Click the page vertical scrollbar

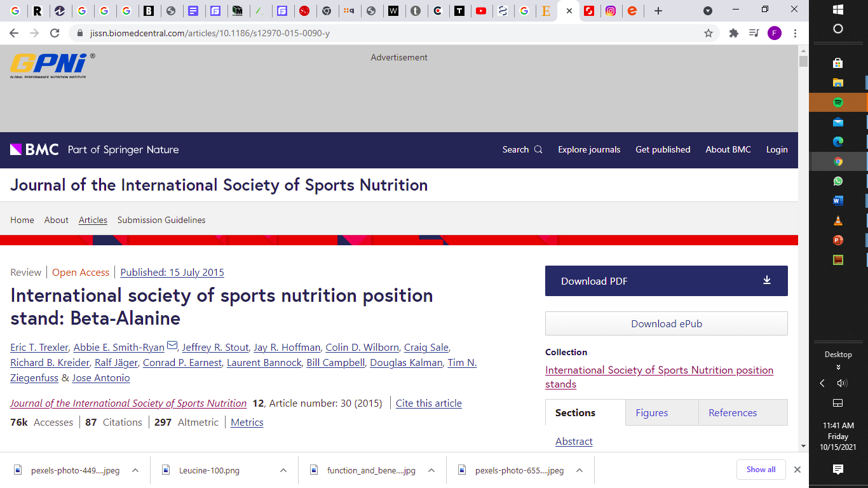pyautogui.click(x=803, y=254)
